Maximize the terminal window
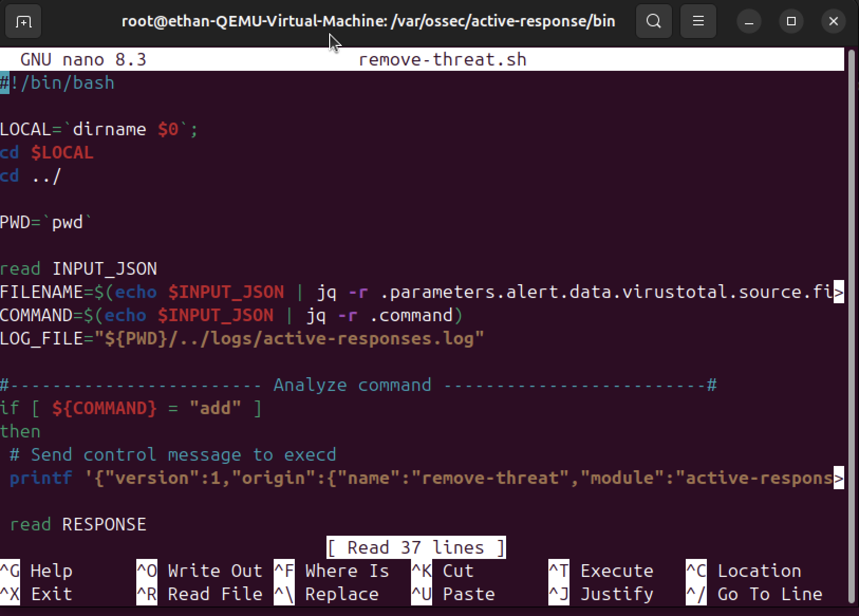This screenshot has width=859, height=616. coord(791,22)
